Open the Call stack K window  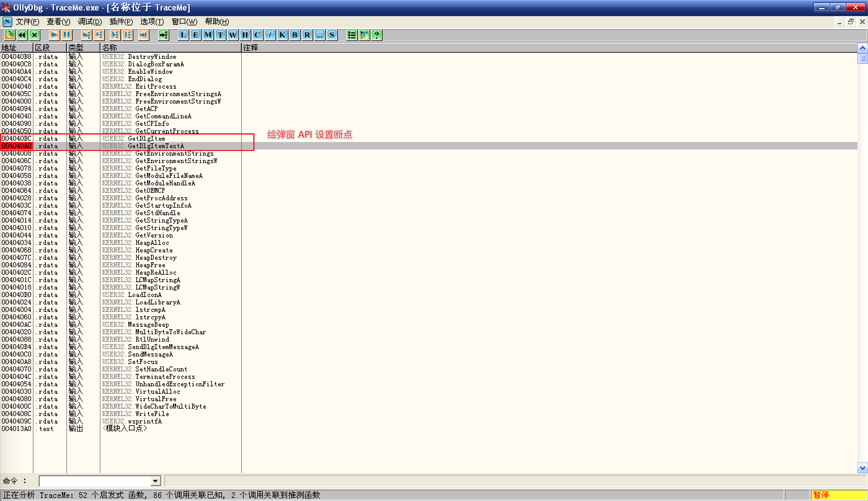click(282, 35)
